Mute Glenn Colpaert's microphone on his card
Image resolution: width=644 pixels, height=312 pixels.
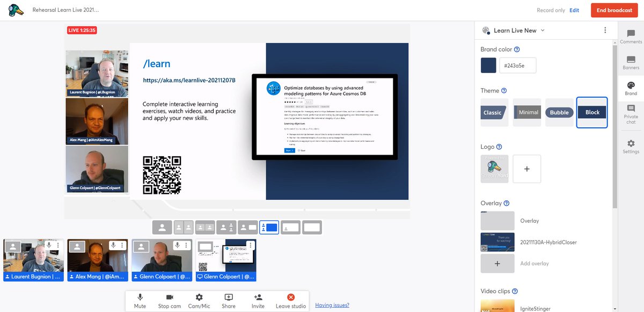(178, 245)
